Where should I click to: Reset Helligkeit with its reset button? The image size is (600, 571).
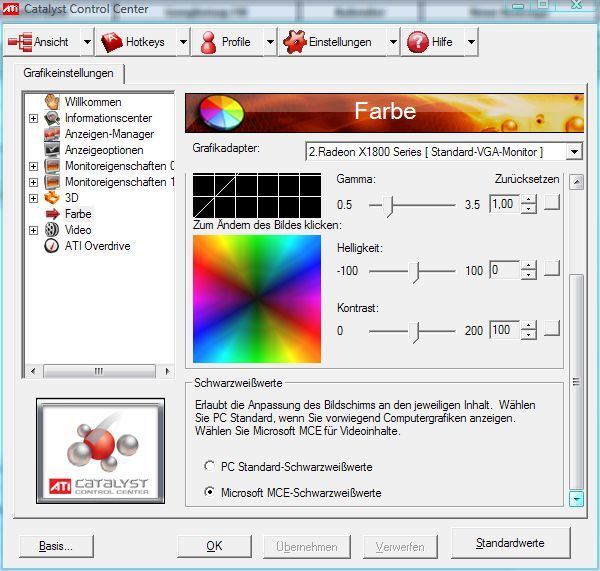552,268
